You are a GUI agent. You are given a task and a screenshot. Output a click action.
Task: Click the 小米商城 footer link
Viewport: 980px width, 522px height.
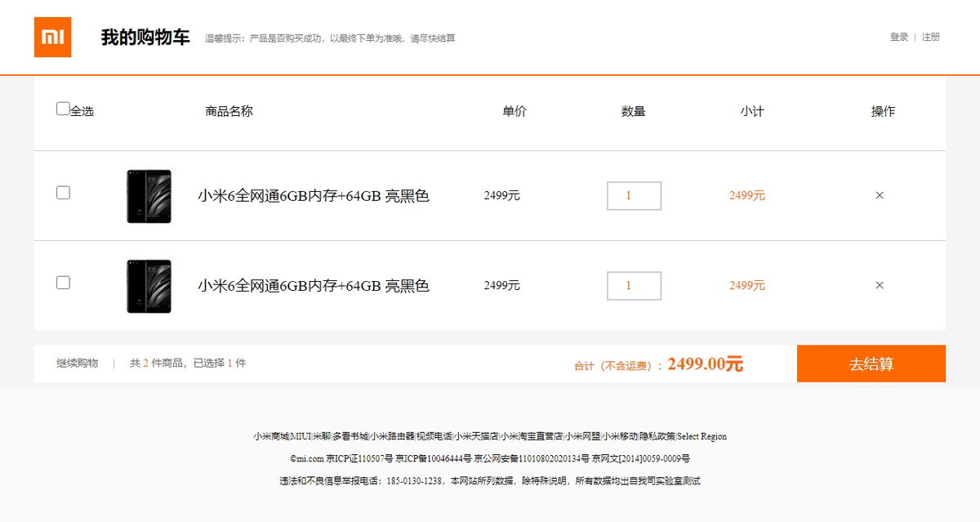click(271, 436)
